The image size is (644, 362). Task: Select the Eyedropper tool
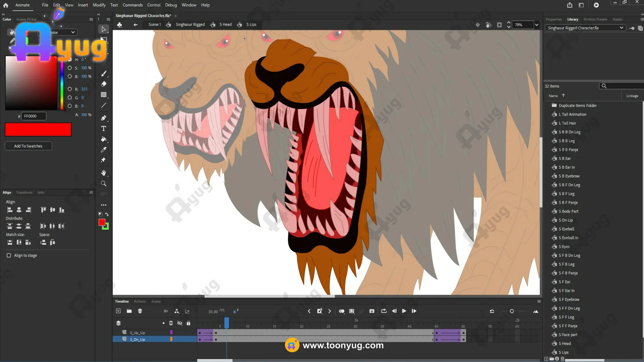coord(104,150)
